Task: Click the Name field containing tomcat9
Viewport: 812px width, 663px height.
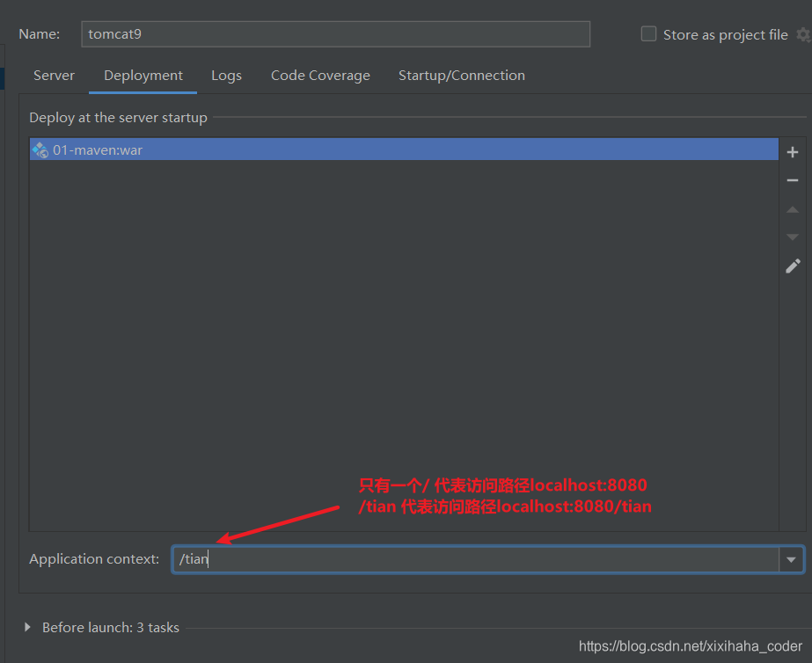Action: pyautogui.click(x=335, y=34)
